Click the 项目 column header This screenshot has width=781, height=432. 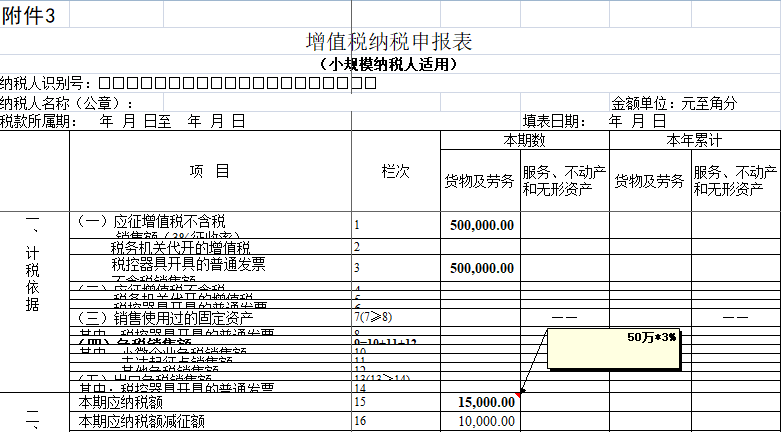click(210, 171)
